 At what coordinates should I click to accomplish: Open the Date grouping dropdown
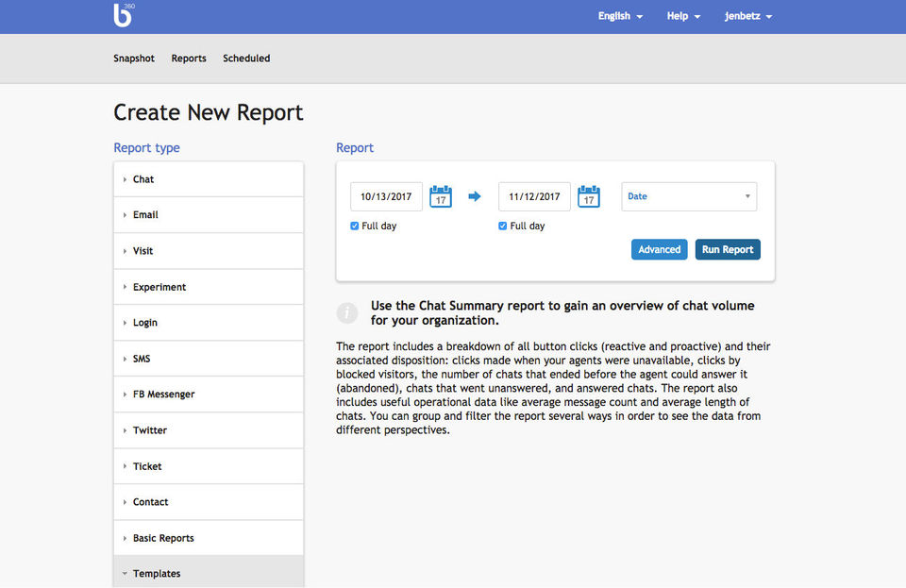689,196
